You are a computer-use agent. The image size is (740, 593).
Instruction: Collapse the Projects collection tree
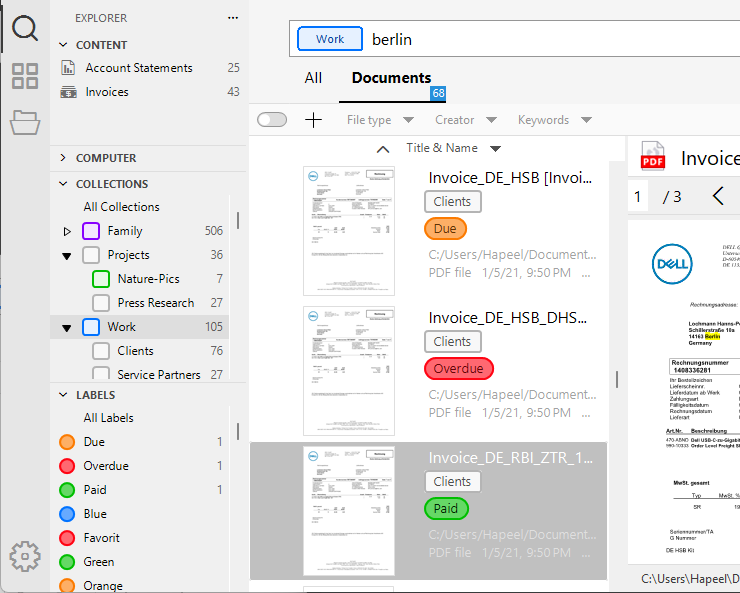(67, 256)
